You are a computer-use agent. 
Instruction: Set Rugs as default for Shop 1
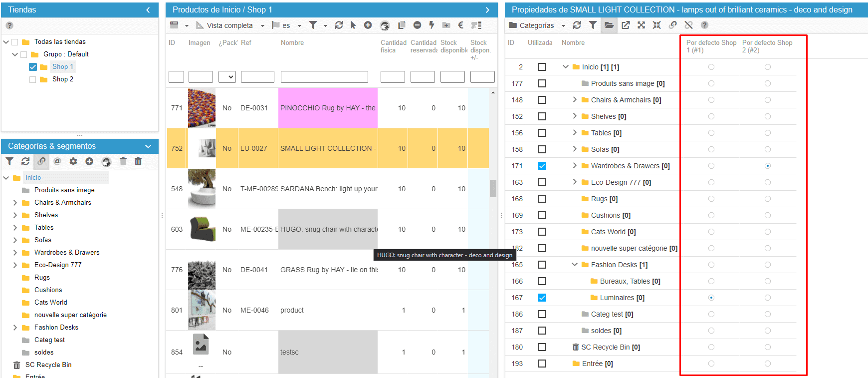pos(711,199)
